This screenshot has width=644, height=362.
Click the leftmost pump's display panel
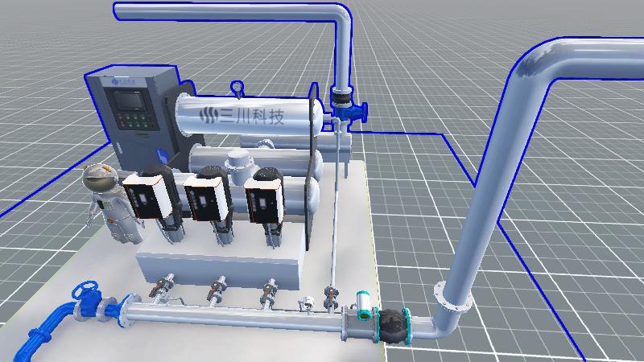point(146,195)
